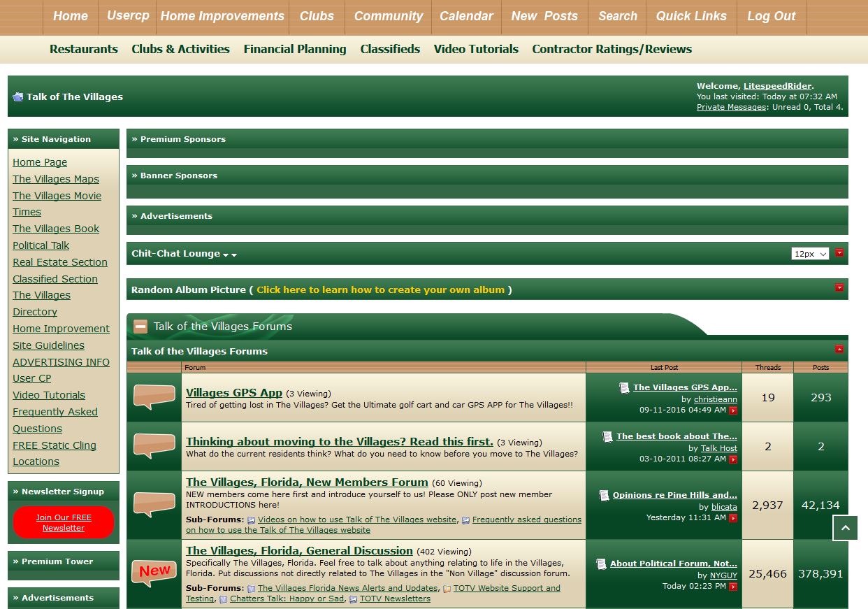
Task: Open New Posts in top menu
Action: [x=544, y=16]
